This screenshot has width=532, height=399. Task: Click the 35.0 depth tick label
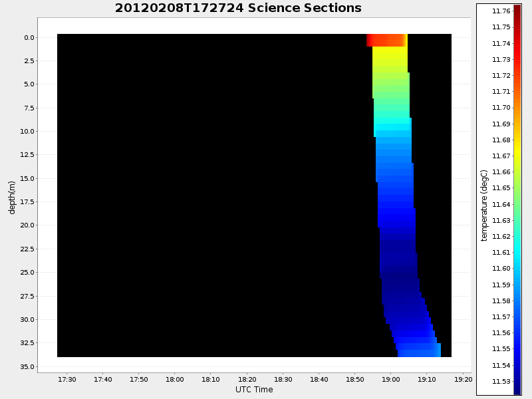(27, 367)
